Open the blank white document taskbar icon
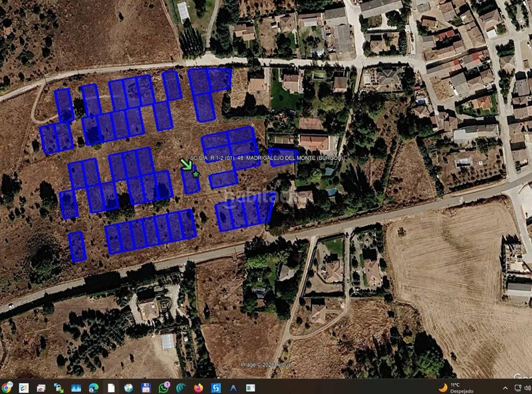The width and height of the screenshot is (532, 394). pyautogui.click(x=111, y=387)
